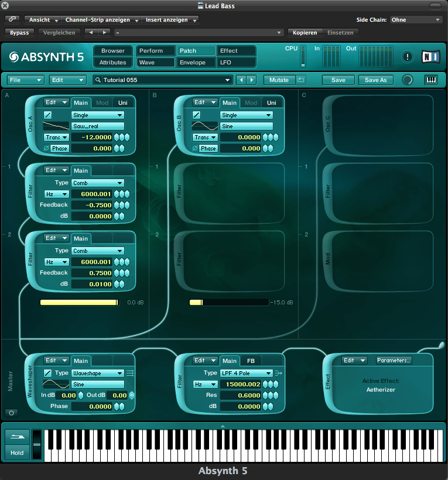Click the exclamation mark panic icon
Image resolution: width=448 pixels, height=480 pixels.
(408, 57)
